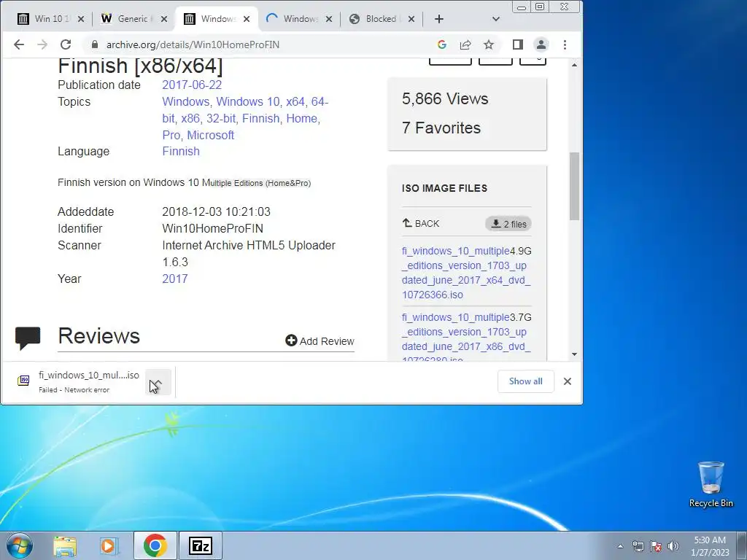
Task: Open the Finnish language link
Action: (x=181, y=151)
